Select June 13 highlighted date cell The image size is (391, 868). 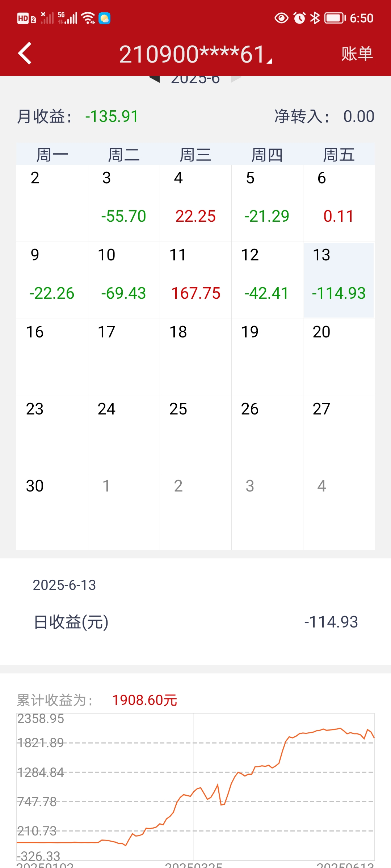point(339,280)
